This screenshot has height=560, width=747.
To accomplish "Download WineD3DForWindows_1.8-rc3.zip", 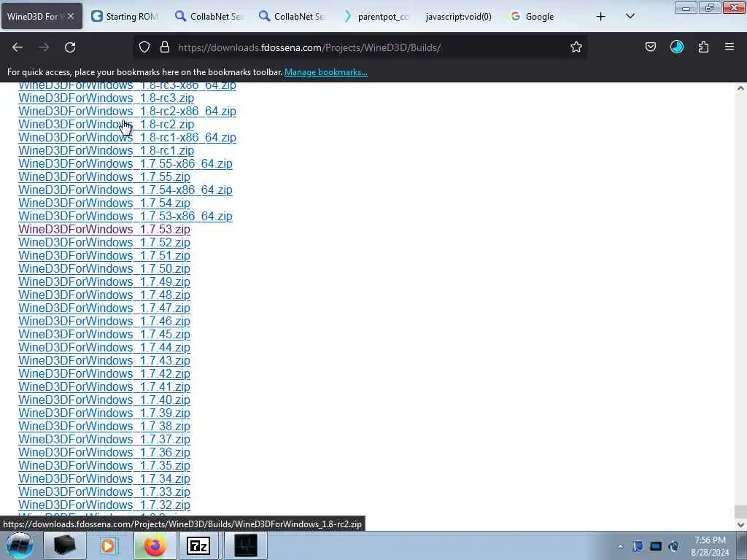I will point(107,98).
